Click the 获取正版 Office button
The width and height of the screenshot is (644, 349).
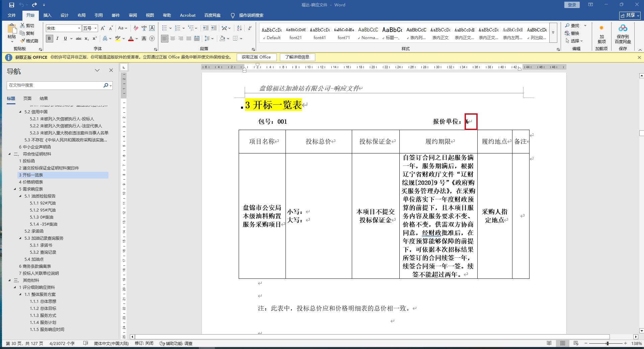point(256,57)
